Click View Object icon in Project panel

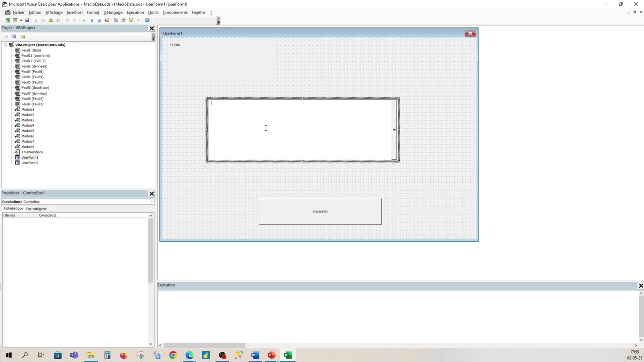point(14,36)
